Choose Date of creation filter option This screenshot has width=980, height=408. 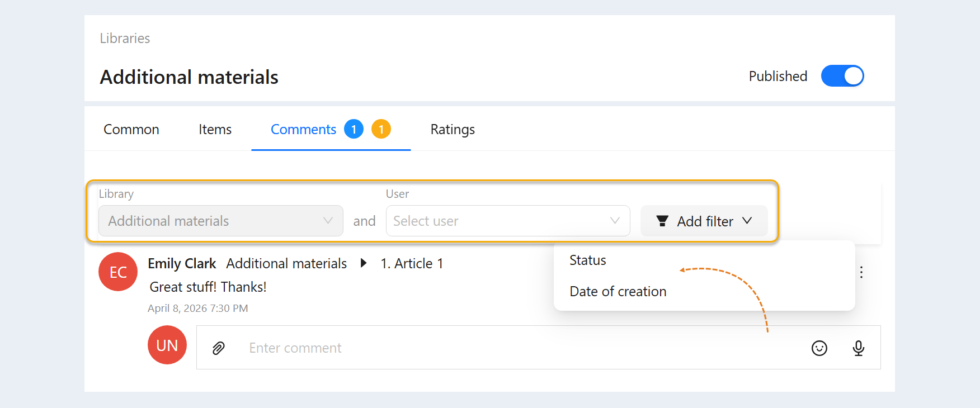tap(618, 292)
